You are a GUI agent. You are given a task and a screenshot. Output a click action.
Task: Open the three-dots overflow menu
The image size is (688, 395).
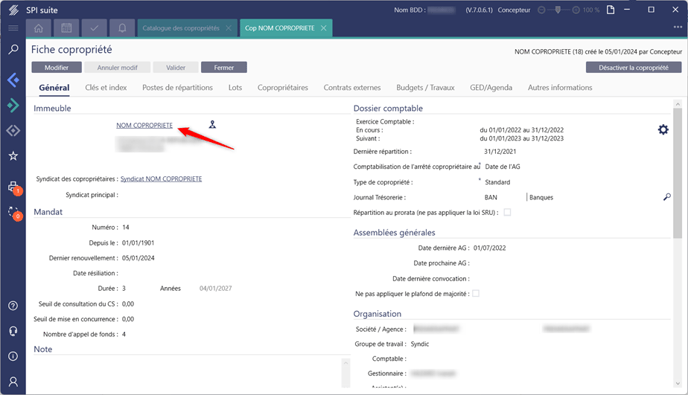click(x=678, y=27)
